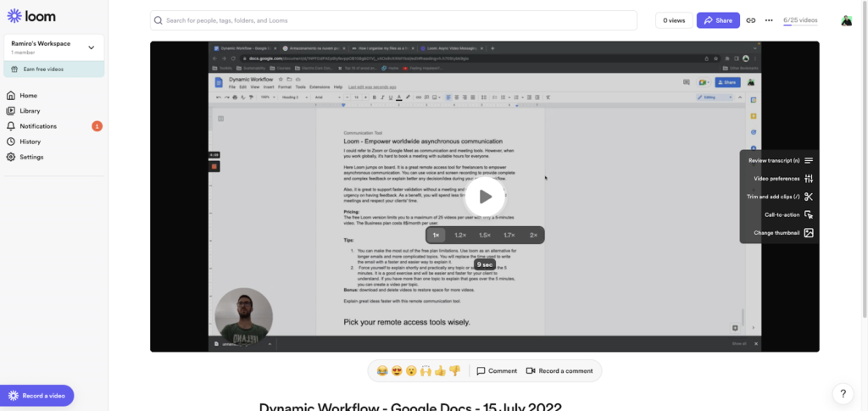This screenshot has width=868, height=411.
Task: Click the Change thumbnail icon
Action: 809,233
